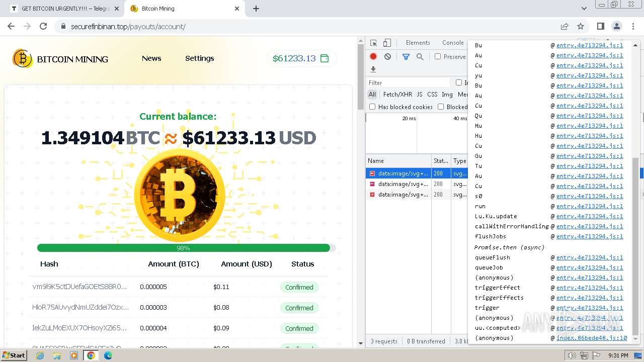Click the volume icon in system tray
Screen dimensions: 644x362
tap(572, 355)
